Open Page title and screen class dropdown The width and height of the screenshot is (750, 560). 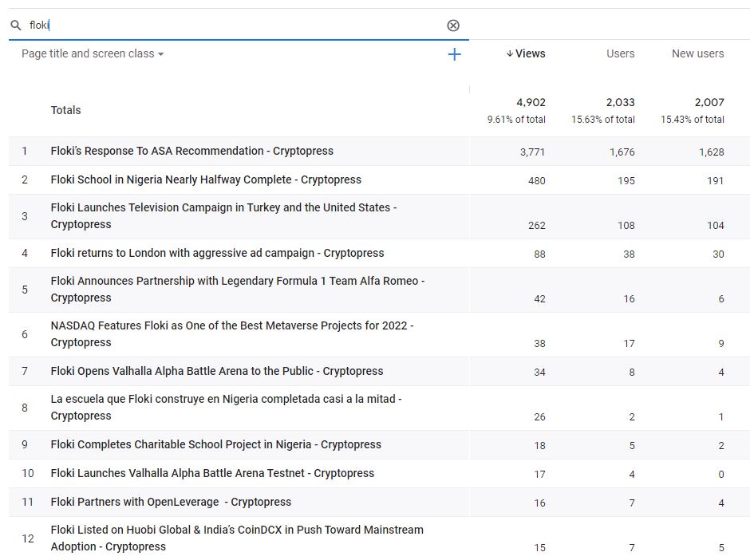pyautogui.click(x=93, y=53)
